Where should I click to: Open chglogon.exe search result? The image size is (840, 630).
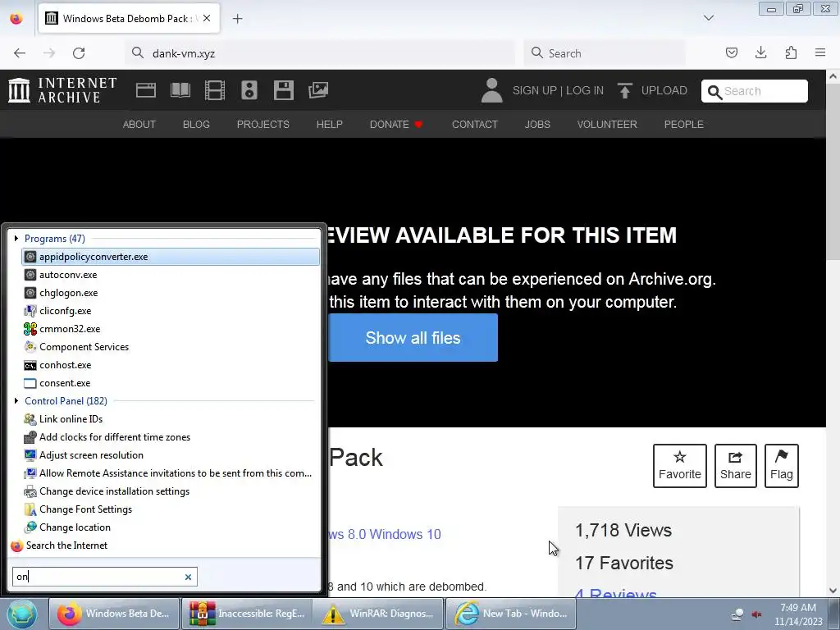click(171, 293)
